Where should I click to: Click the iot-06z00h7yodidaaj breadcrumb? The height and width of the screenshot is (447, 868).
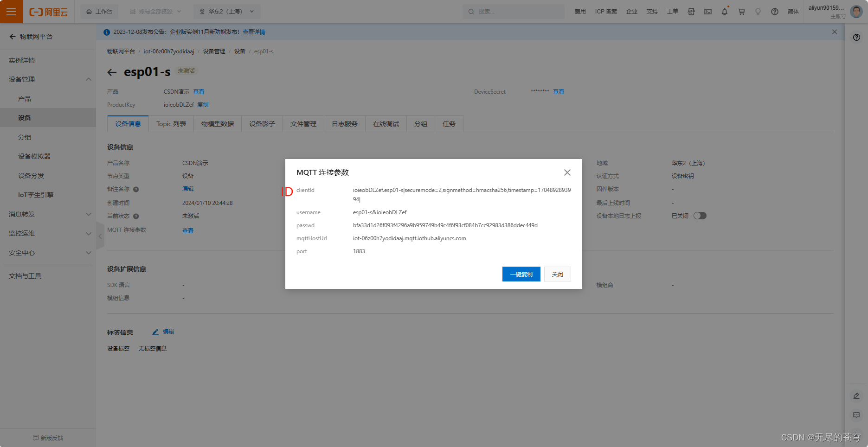tap(169, 51)
